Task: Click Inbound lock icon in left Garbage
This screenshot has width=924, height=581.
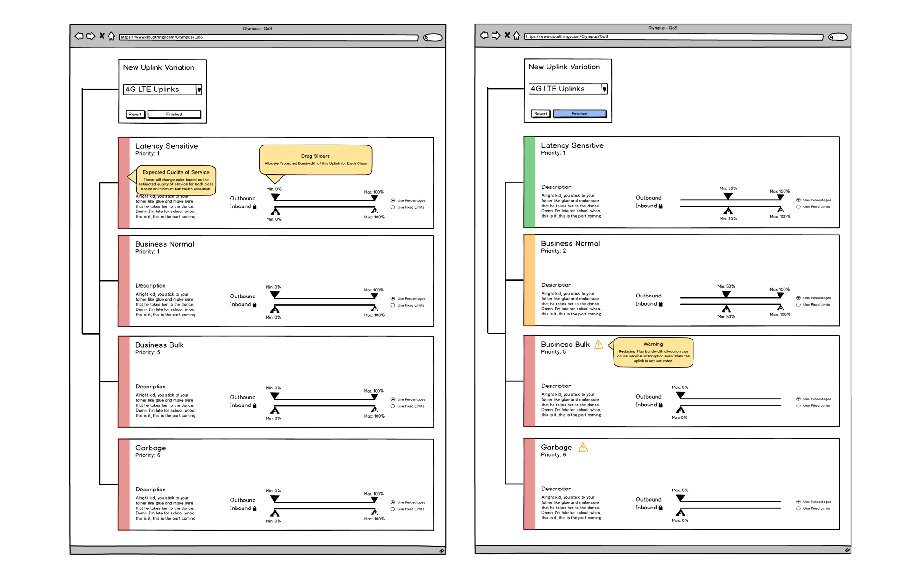Action: coord(255,508)
